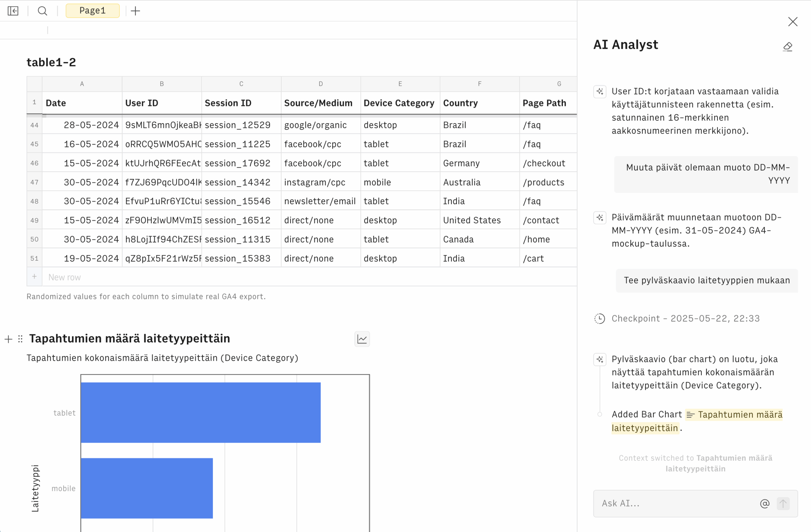Restore the checkpoint clock icon
This screenshot has height=532, width=811.
click(599, 319)
